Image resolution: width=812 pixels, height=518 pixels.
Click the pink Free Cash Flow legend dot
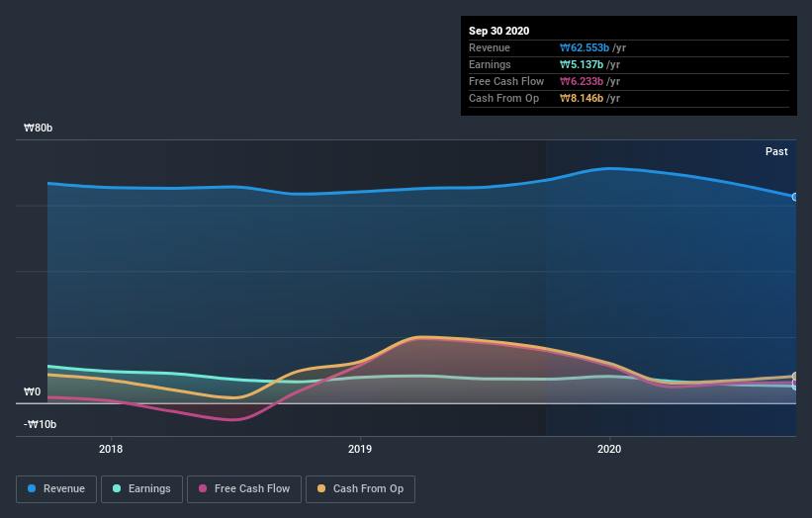(203, 488)
